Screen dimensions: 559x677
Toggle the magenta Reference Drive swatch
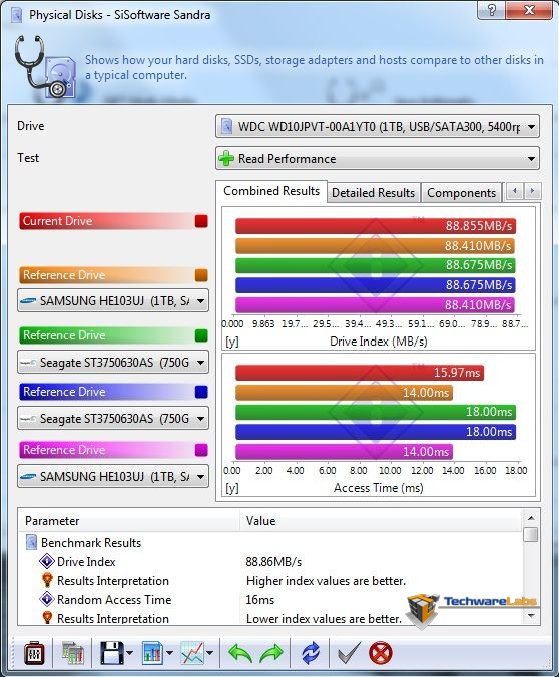[201, 450]
